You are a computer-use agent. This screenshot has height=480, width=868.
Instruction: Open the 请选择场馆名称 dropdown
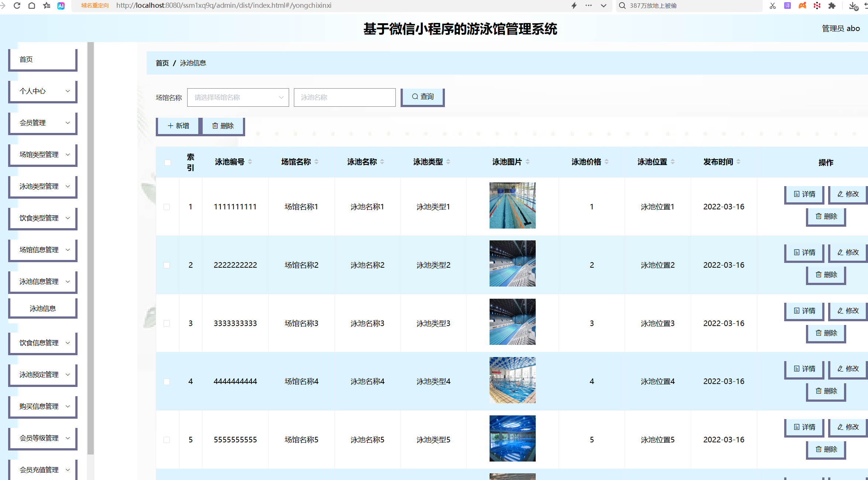point(237,97)
